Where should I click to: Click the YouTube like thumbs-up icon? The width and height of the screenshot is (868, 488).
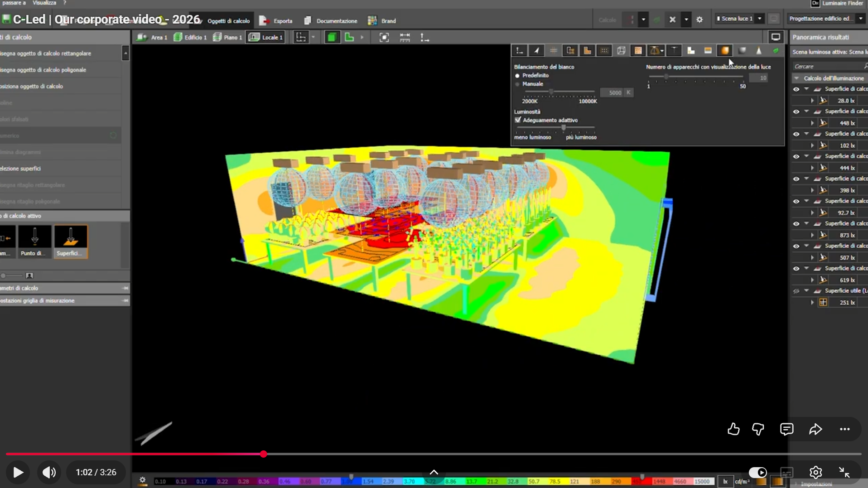tap(733, 429)
